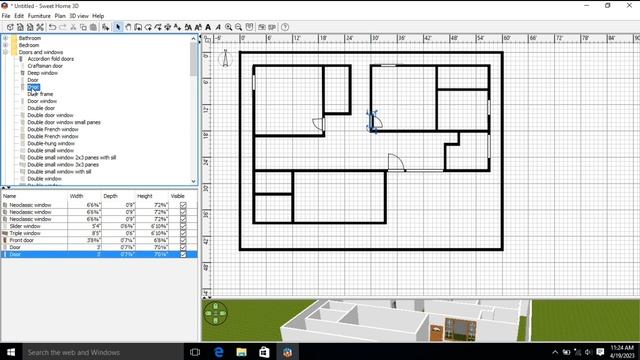640x360 pixels.
Task: Click the Copy toolbar icon
Action: (83, 27)
